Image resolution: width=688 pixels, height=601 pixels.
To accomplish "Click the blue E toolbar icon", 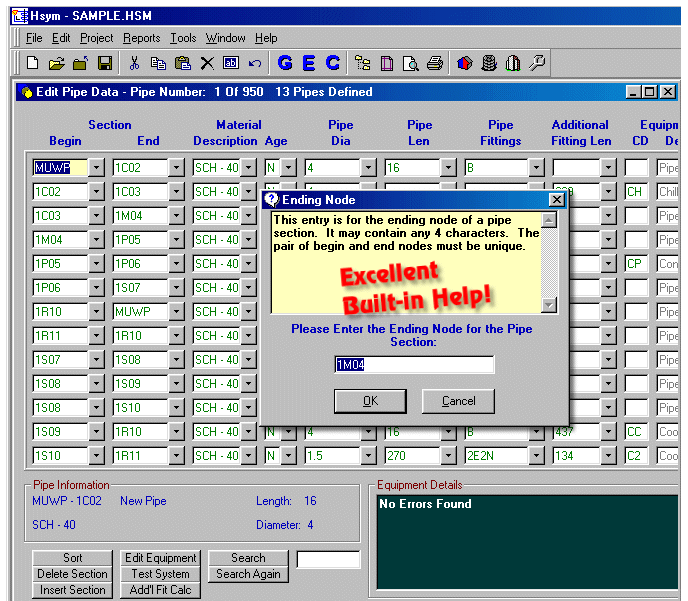I will coord(309,63).
